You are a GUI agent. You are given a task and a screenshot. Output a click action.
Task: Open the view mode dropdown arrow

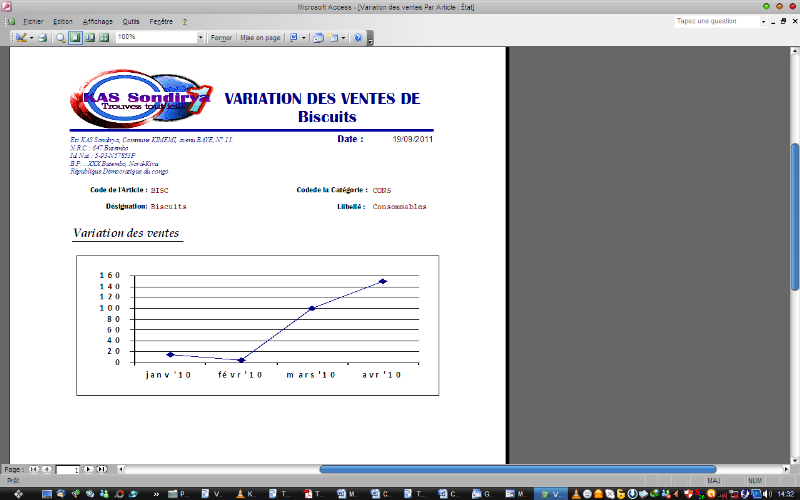[x=31, y=38]
